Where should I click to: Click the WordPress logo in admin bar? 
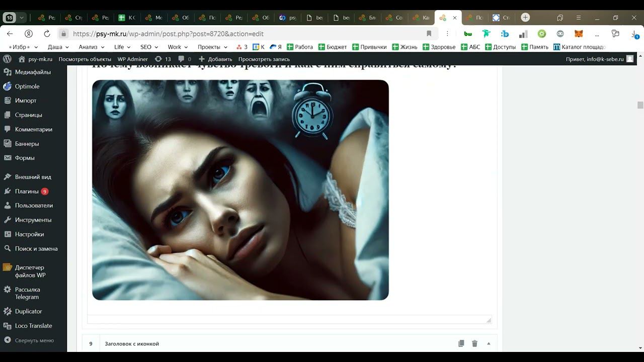(x=7, y=59)
